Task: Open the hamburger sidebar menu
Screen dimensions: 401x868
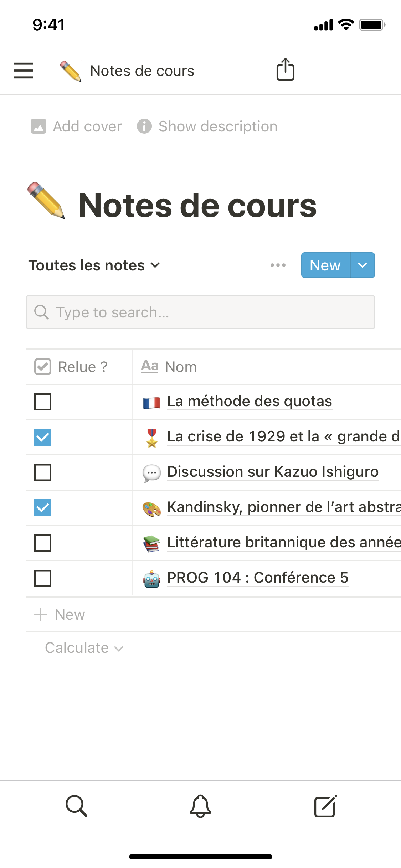Action: [x=24, y=70]
